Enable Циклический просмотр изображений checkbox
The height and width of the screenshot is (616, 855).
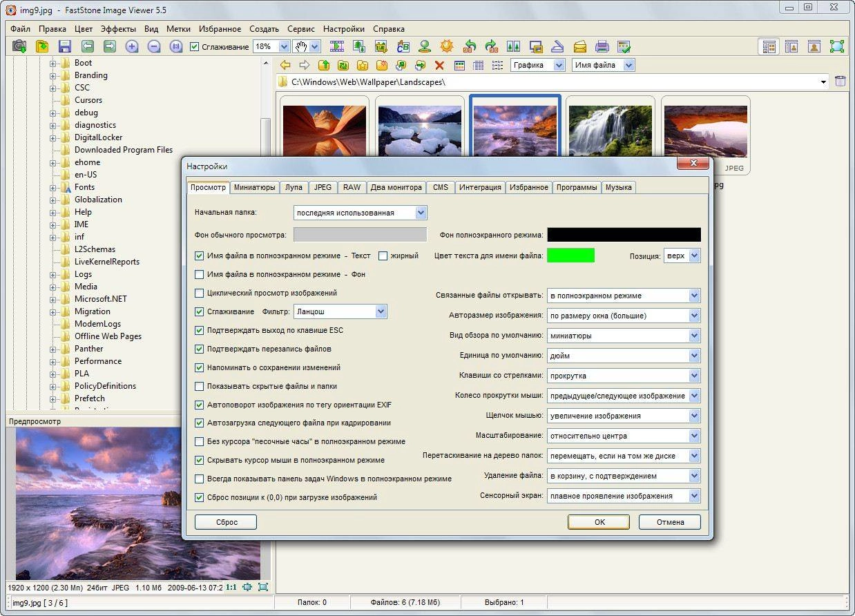pos(200,293)
